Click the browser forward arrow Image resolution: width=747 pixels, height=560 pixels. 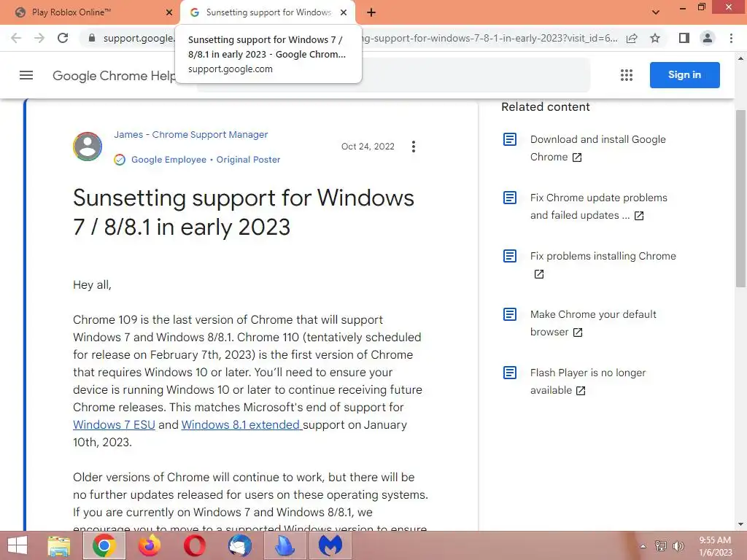pyautogui.click(x=39, y=38)
